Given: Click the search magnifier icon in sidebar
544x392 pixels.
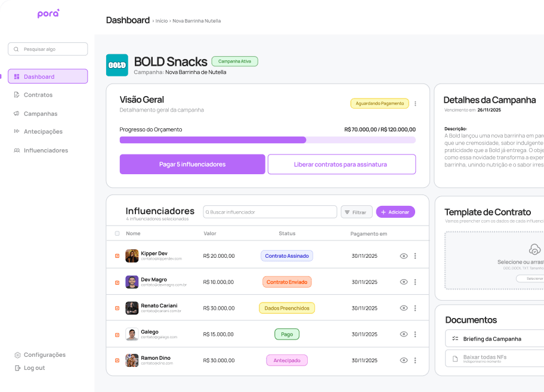Looking at the screenshot, I should [x=16, y=50].
